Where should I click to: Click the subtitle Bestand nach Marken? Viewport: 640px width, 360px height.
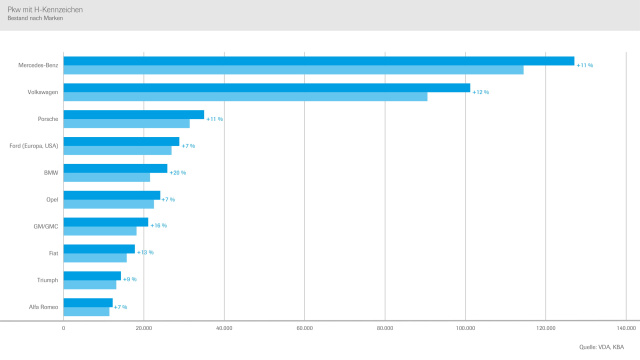pos(35,18)
